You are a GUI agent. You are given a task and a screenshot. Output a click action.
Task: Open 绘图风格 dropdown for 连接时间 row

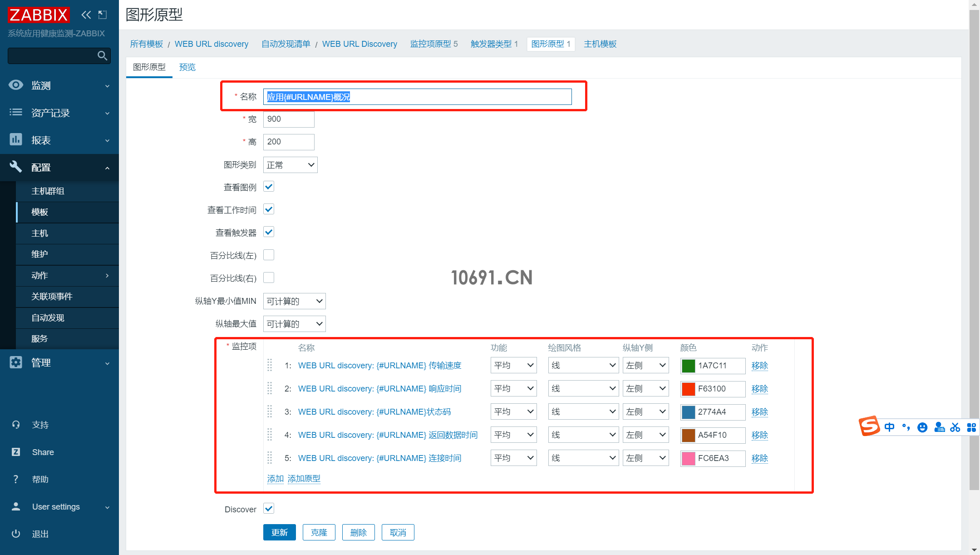pyautogui.click(x=583, y=458)
